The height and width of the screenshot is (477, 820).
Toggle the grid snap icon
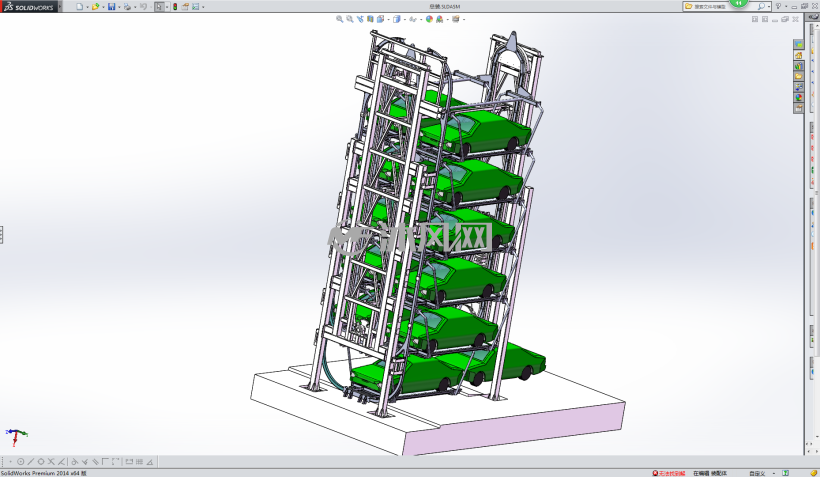point(139,462)
